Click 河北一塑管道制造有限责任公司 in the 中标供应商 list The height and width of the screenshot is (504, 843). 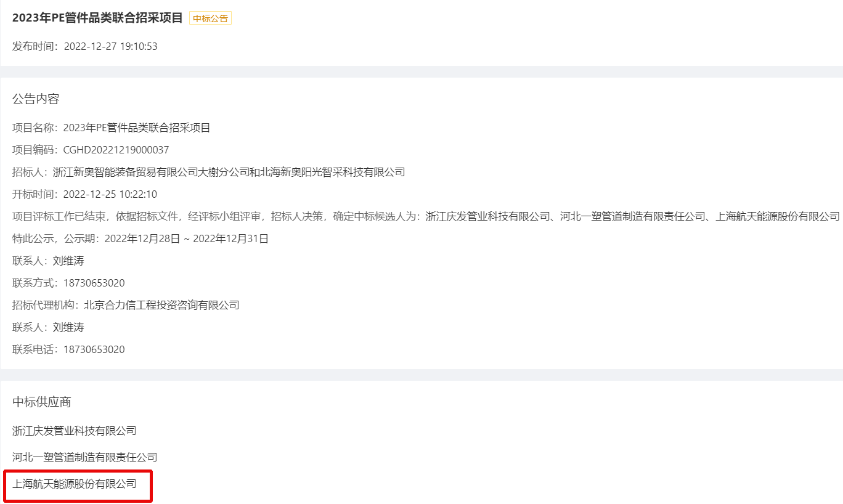85,457
